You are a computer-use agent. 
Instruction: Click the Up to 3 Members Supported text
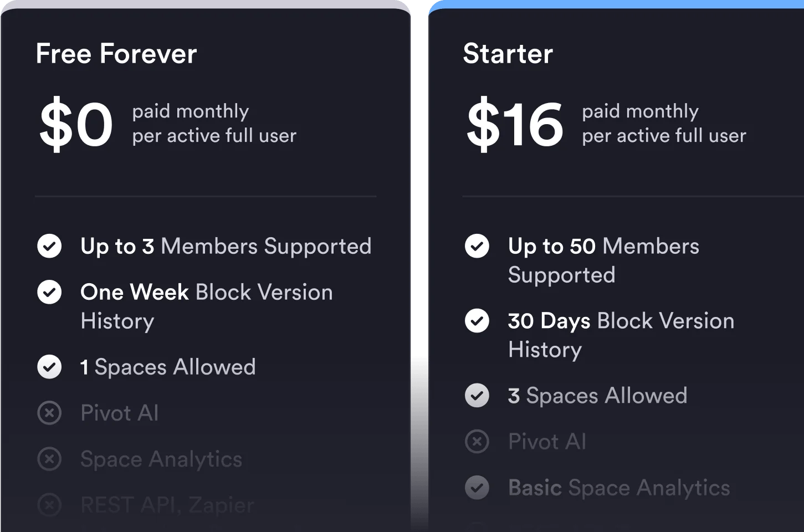pyautogui.click(x=226, y=246)
